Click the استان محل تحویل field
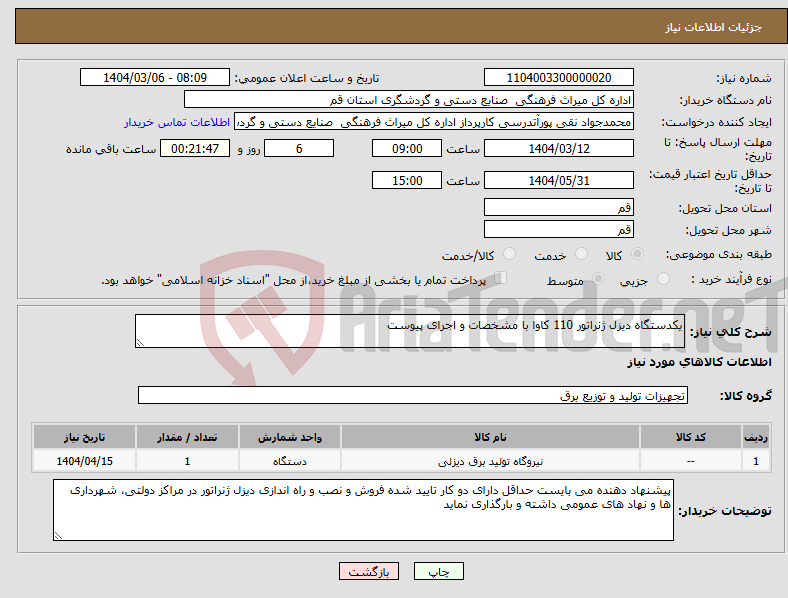 tap(558, 207)
